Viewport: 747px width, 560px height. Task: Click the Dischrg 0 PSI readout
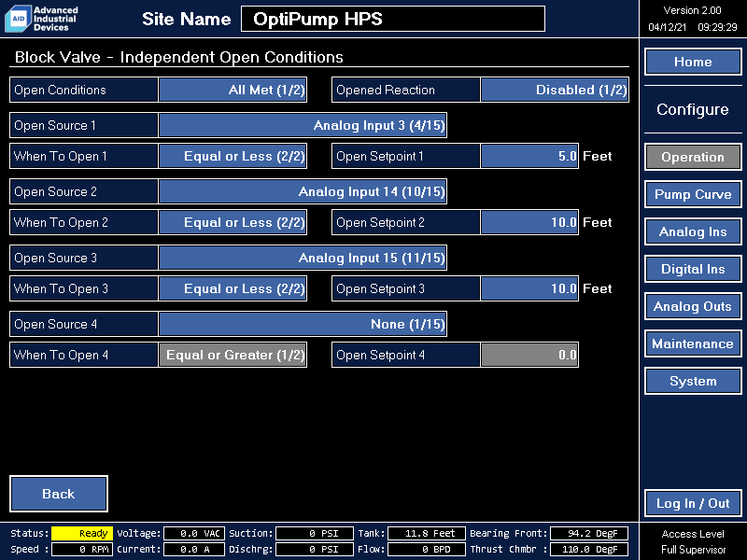pyautogui.click(x=315, y=549)
